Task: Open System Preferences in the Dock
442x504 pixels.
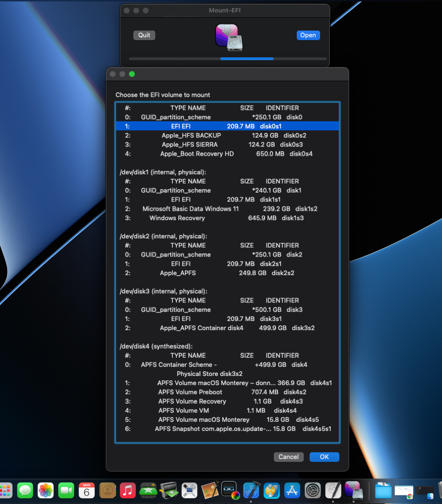Action: click(313, 490)
